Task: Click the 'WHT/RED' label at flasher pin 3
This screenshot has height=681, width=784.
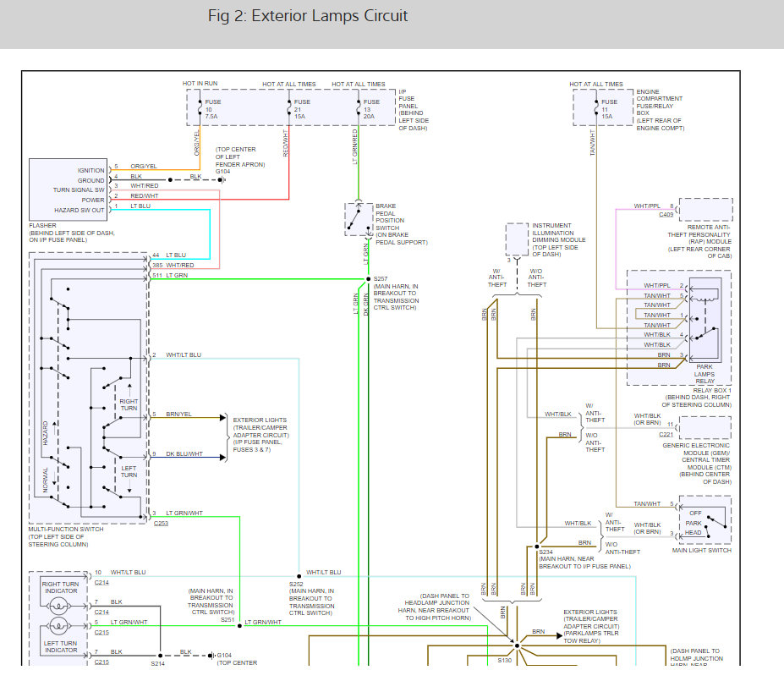Action: 144,185
